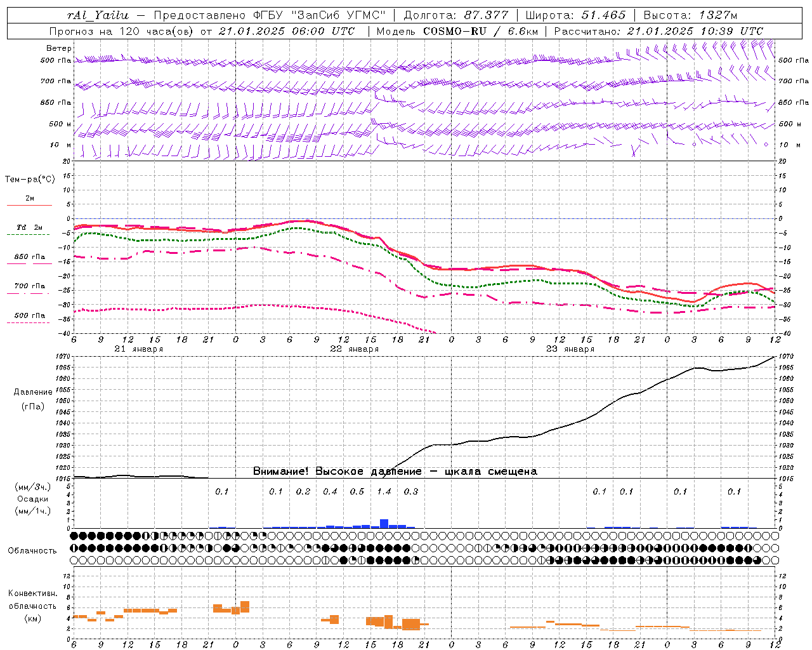812x650 pixels.
Task: Click the 1.4 precipitation amount value
Action: pyautogui.click(x=384, y=492)
